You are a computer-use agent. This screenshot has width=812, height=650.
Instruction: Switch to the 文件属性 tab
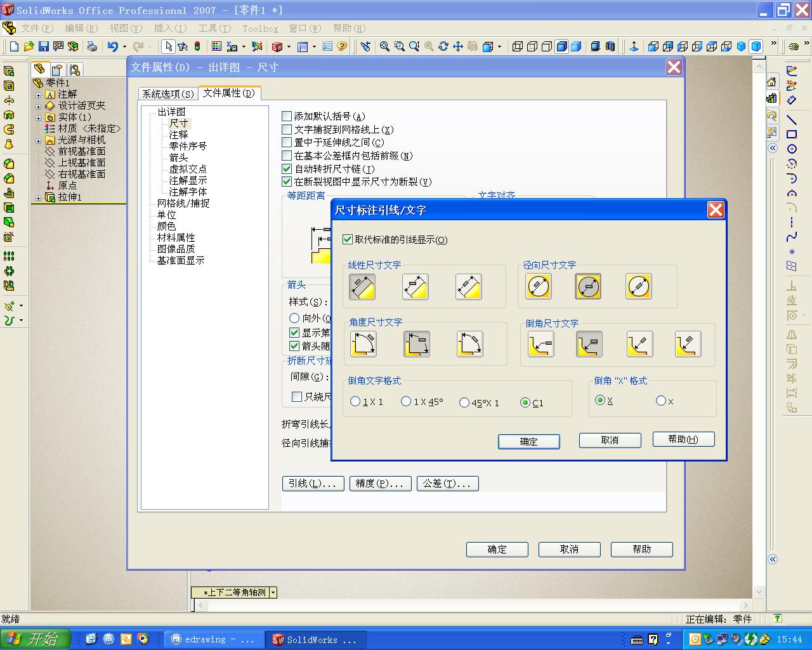(x=229, y=93)
